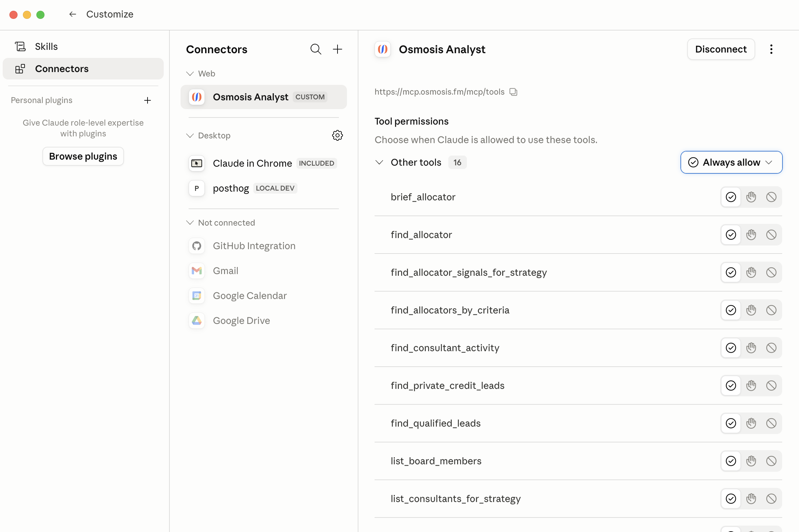Image resolution: width=799 pixels, height=532 pixels.
Task: Always allow find_allocators_by_criteria
Action: [731, 310]
